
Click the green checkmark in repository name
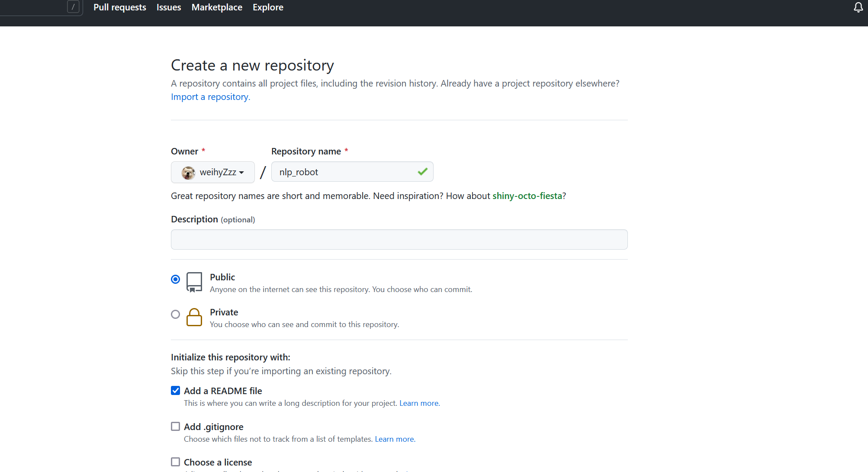pos(422,172)
